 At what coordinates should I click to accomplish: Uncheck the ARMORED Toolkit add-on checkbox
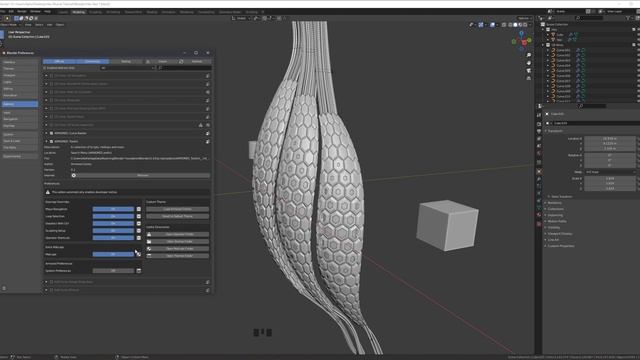pos(51,141)
